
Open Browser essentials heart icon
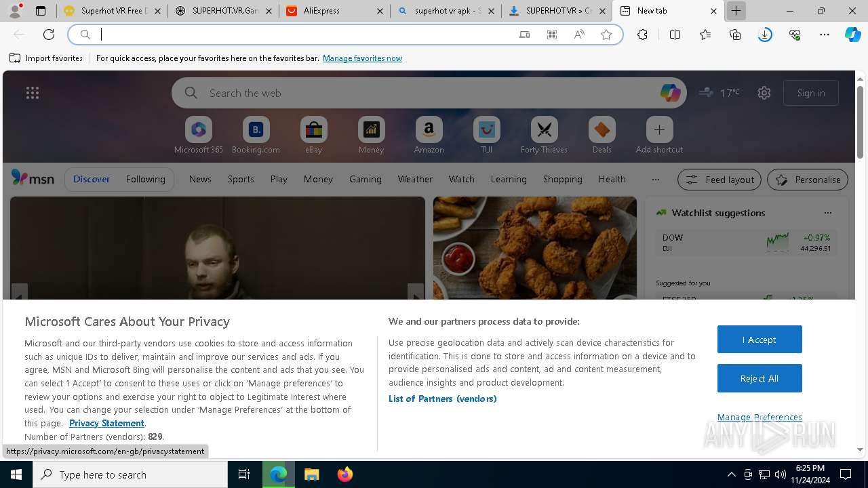tap(795, 35)
